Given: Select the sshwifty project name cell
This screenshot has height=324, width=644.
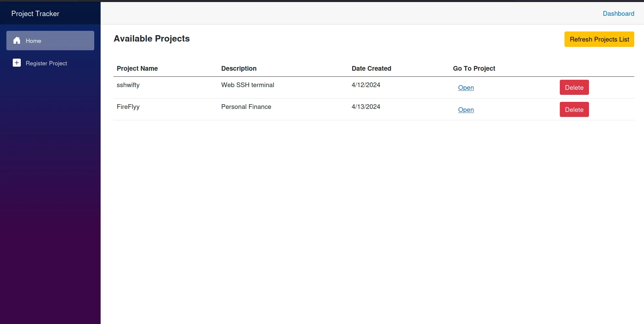Looking at the screenshot, I should tap(128, 85).
